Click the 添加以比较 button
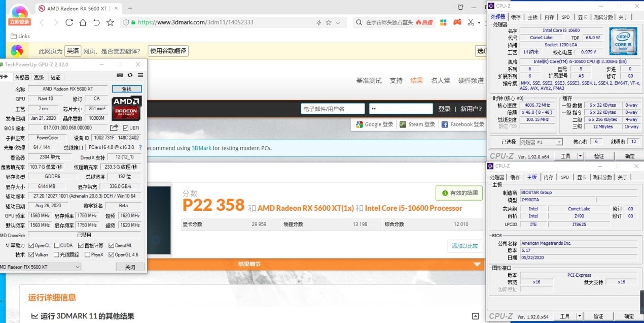This screenshot has height=323, width=644. point(465,246)
